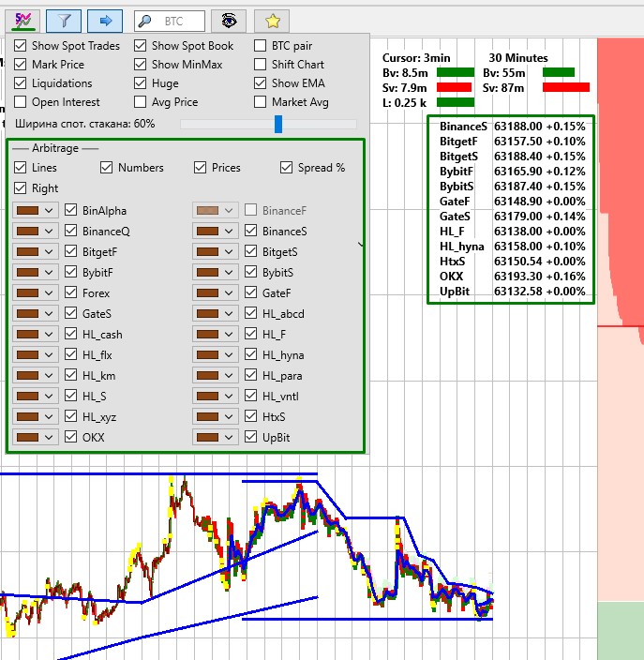
Task: Enable the Open Interest checkbox
Action: [x=21, y=102]
